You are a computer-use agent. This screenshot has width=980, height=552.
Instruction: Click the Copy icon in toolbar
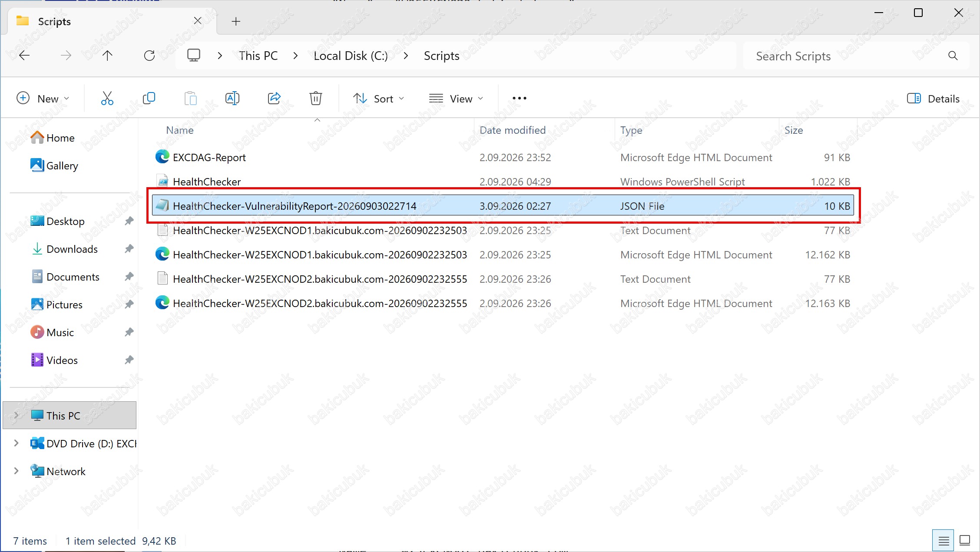(x=149, y=99)
